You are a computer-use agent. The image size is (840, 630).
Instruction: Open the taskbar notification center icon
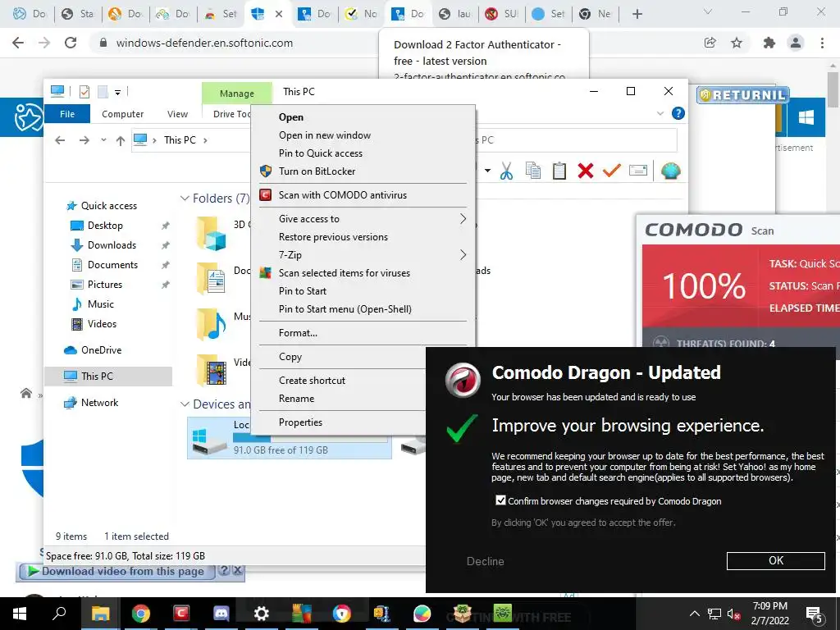(815, 614)
